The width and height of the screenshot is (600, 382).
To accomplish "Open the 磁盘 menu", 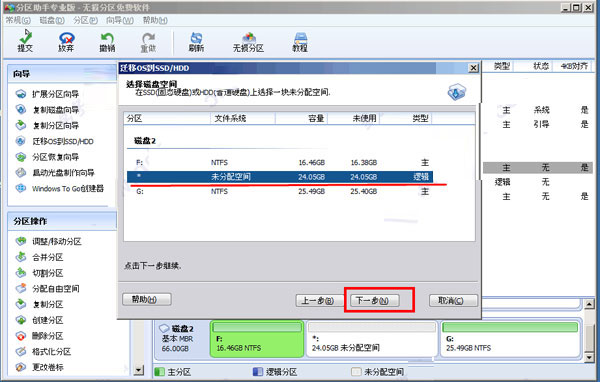I will click(x=52, y=20).
